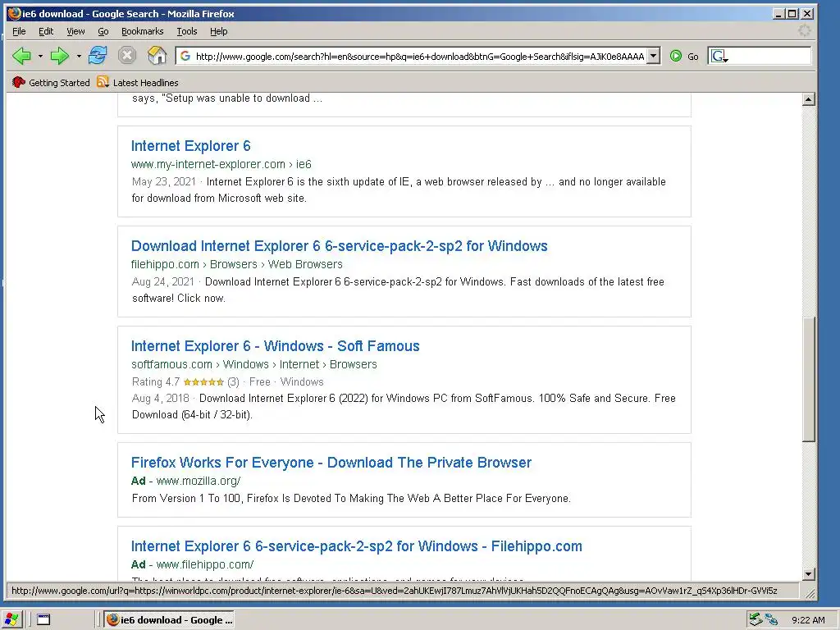Screen dimensions: 840x630
Task: Click the filehippo.com › Browsers › Web Browsers breadcrumb
Action: click(237, 264)
